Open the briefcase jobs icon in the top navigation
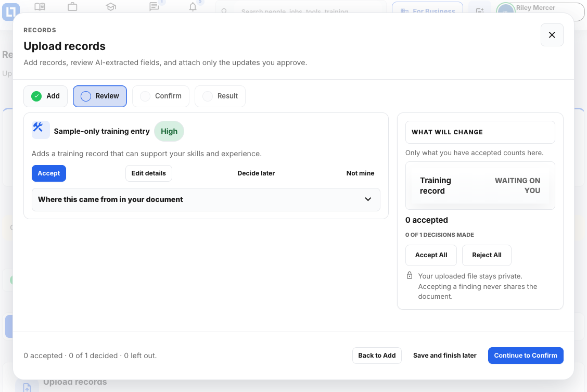 72,7
